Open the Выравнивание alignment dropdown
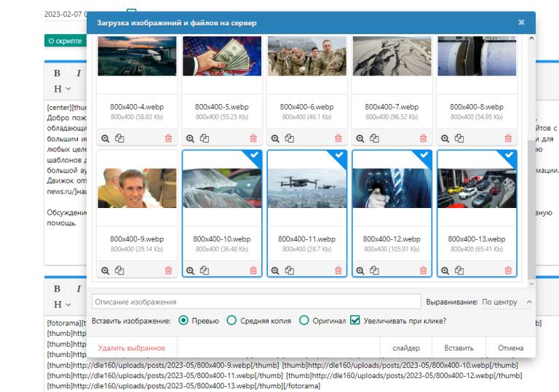 (x=507, y=302)
